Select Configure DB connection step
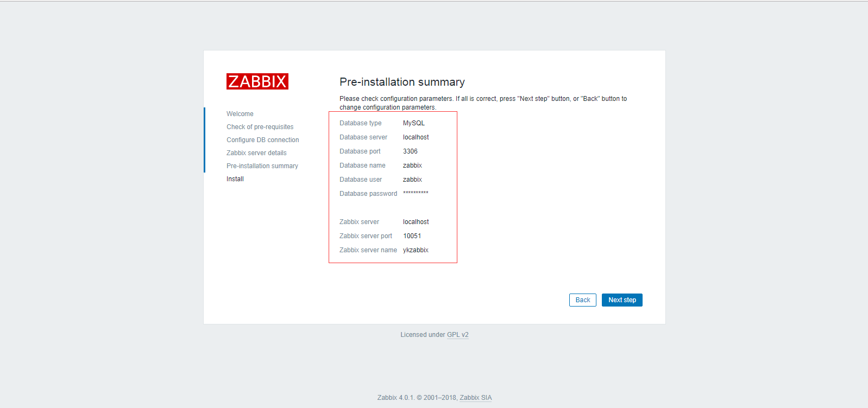868x408 pixels. (x=263, y=140)
